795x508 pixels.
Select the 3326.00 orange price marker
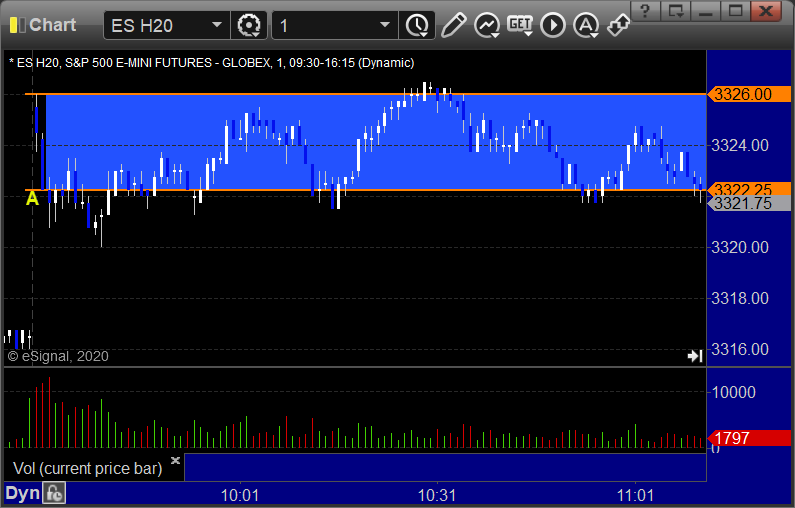point(750,94)
